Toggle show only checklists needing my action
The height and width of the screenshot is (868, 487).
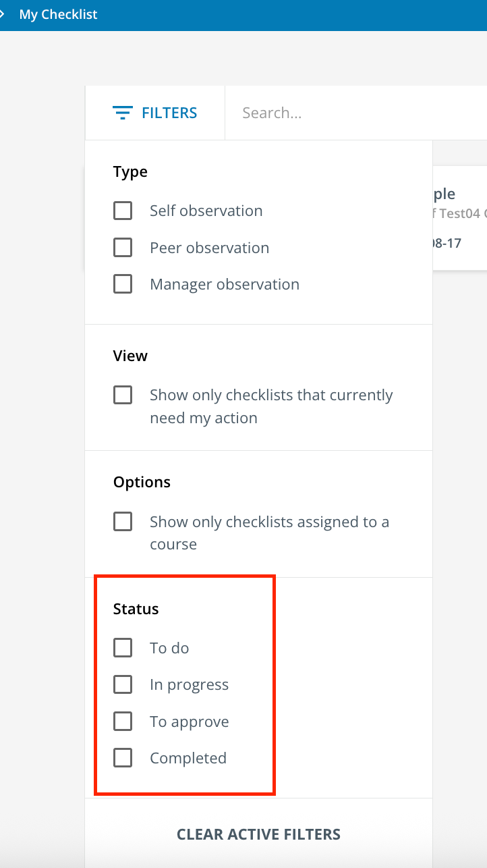click(x=123, y=395)
